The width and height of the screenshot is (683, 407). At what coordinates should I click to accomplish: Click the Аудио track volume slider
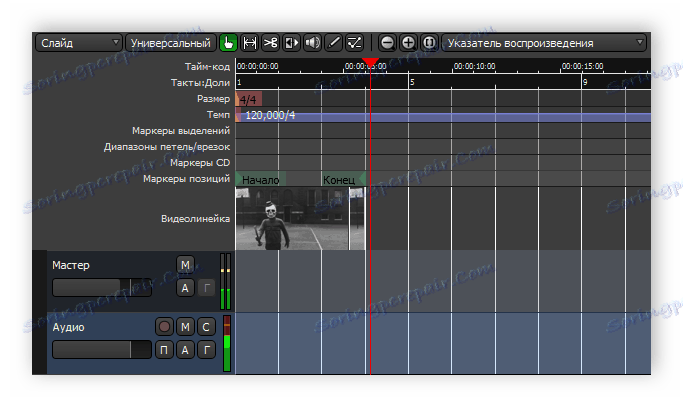tap(101, 349)
